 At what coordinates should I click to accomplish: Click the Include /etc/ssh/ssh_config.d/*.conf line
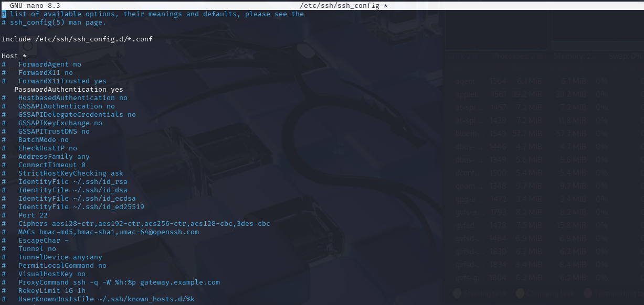pos(77,39)
